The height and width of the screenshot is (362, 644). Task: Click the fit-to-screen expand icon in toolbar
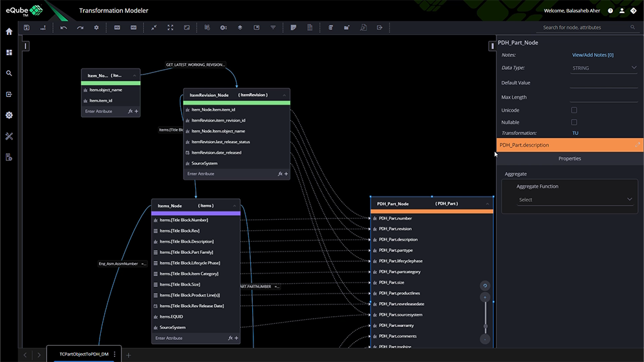point(170,28)
